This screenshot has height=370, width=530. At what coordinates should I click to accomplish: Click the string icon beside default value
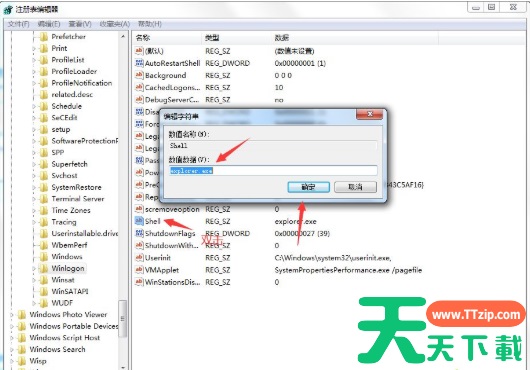139,51
